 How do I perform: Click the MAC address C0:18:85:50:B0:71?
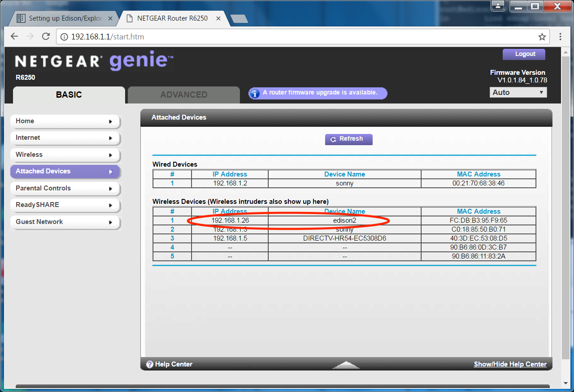point(478,229)
